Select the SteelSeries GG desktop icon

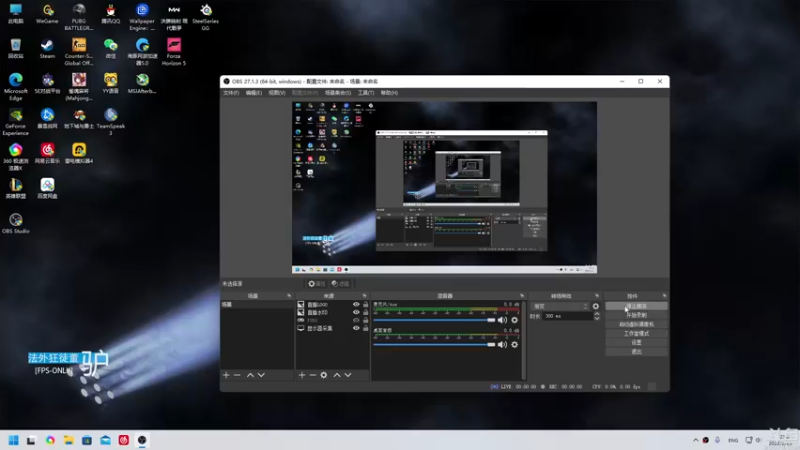coord(205,17)
